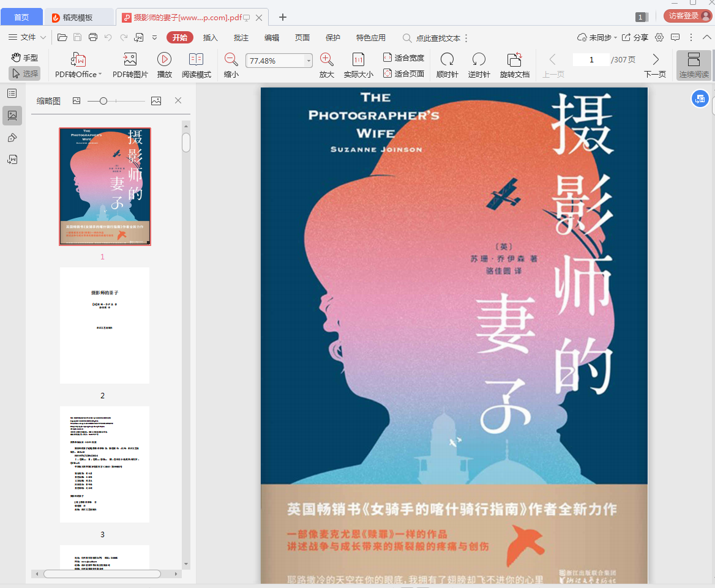Viewport: 715px width, 588px height.
Task: Select page 3 thumbnail
Action: click(x=105, y=464)
